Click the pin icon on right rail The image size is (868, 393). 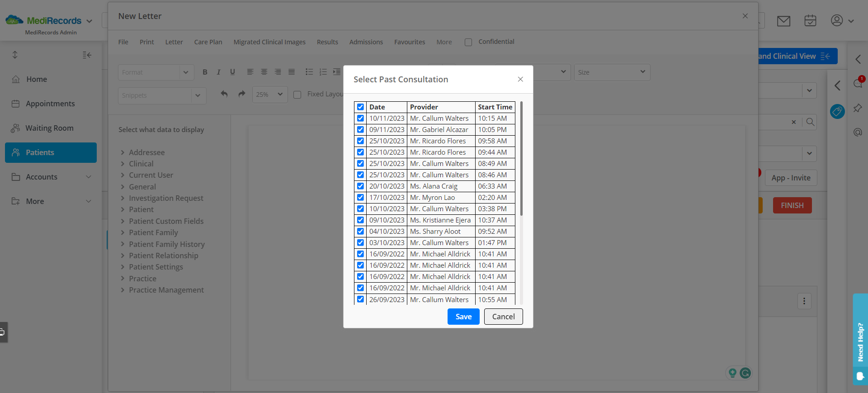(858, 108)
